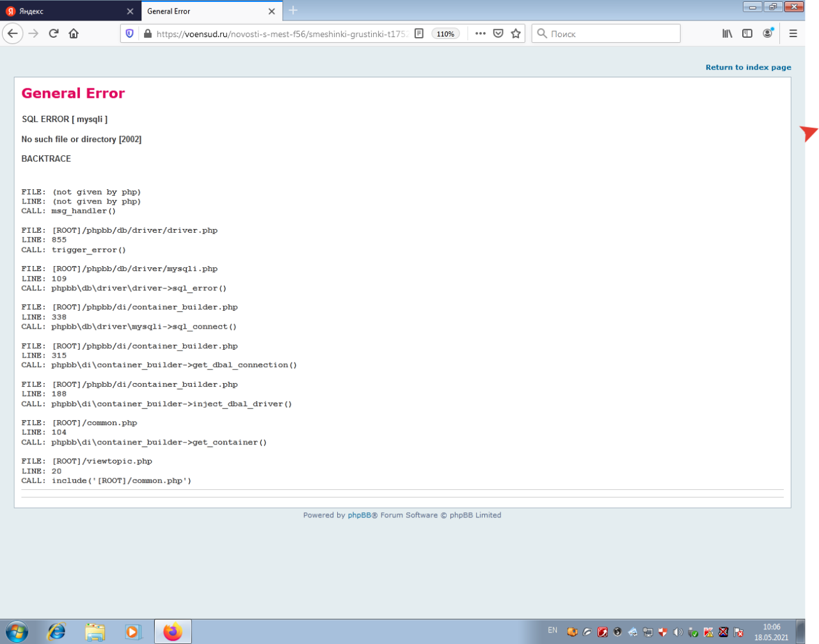The width and height of the screenshot is (819, 644).
Task: Open the Firefox hamburger application menu
Action: point(793,33)
